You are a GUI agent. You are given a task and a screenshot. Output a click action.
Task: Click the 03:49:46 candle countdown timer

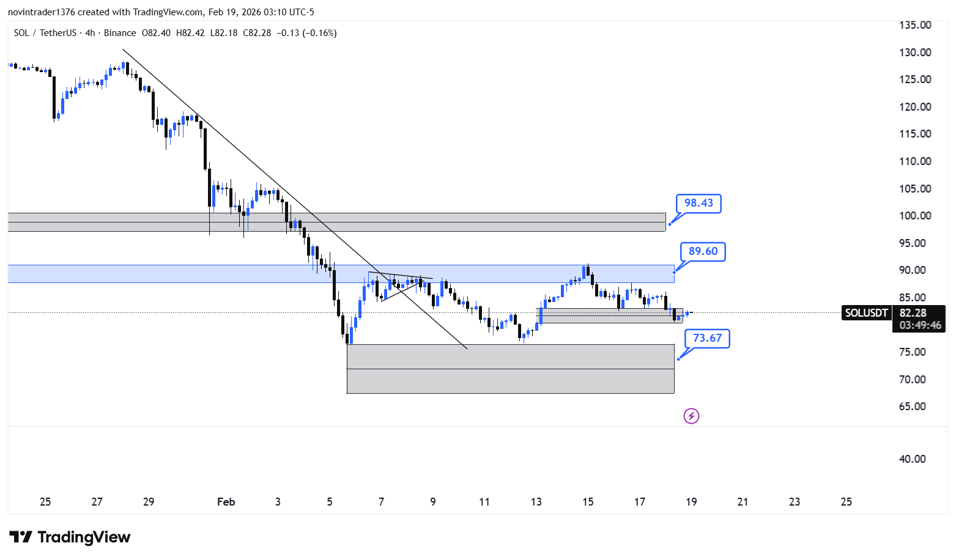click(x=920, y=325)
